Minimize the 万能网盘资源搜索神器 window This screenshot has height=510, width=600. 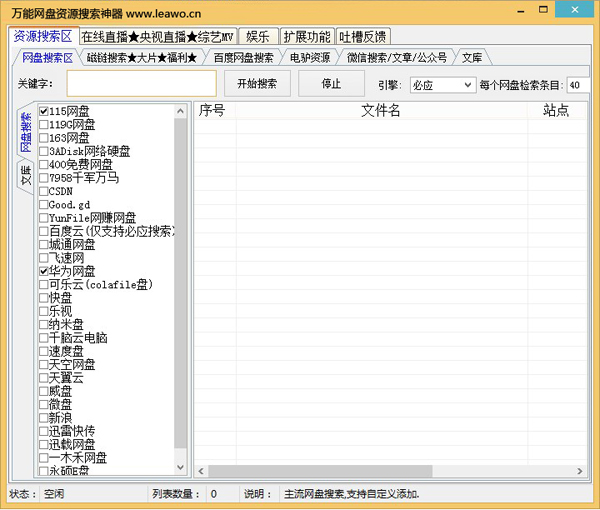click(x=520, y=11)
